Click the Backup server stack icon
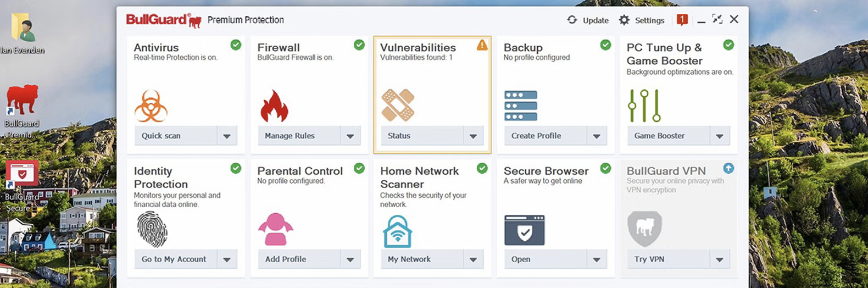The height and width of the screenshot is (288, 868). (x=520, y=106)
